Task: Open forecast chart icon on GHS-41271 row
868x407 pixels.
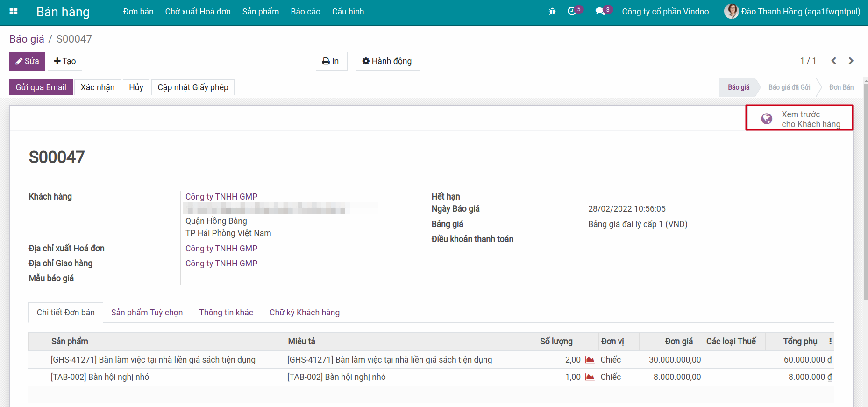Action: point(590,360)
